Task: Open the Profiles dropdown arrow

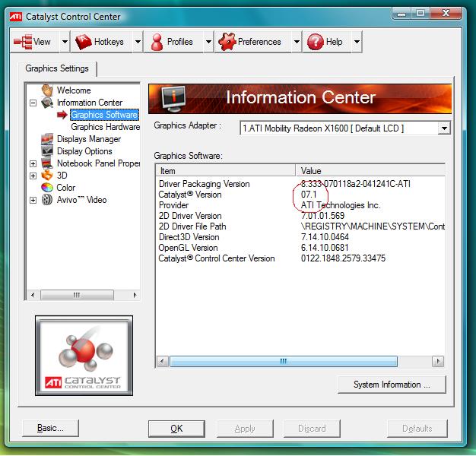Action: tap(208, 42)
